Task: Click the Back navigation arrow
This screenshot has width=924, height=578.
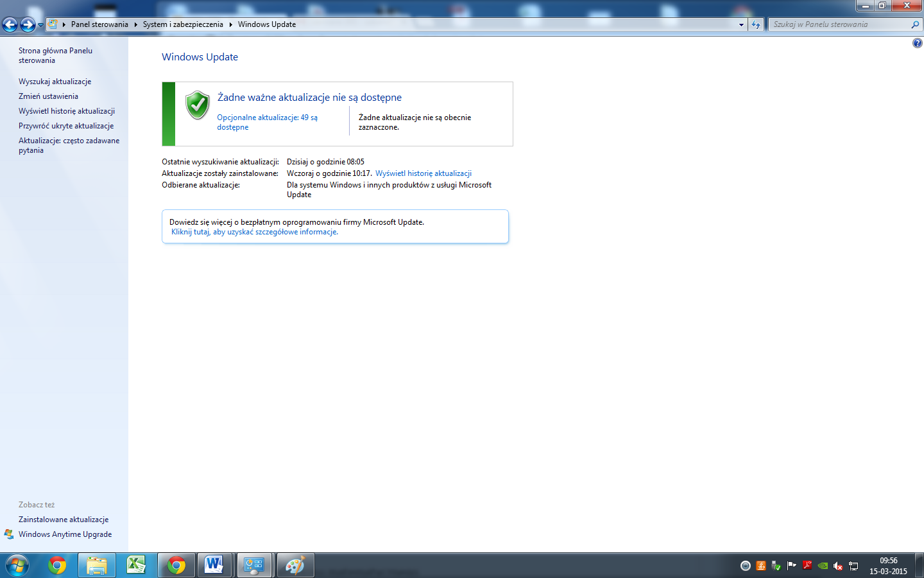Action: click(x=10, y=24)
